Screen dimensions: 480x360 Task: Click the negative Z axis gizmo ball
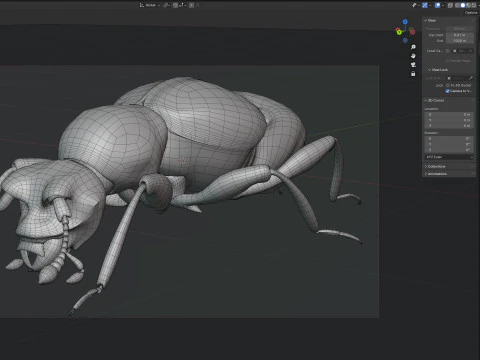(405, 40)
